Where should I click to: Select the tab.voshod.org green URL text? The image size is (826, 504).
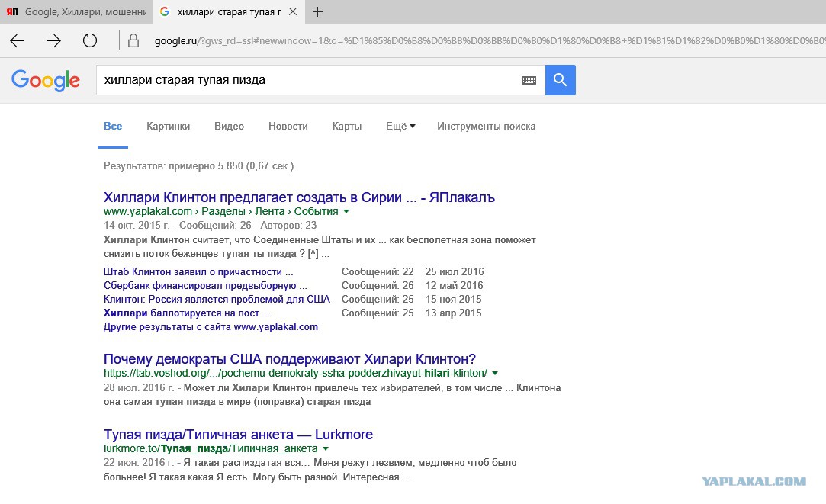click(x=295, y=373)
